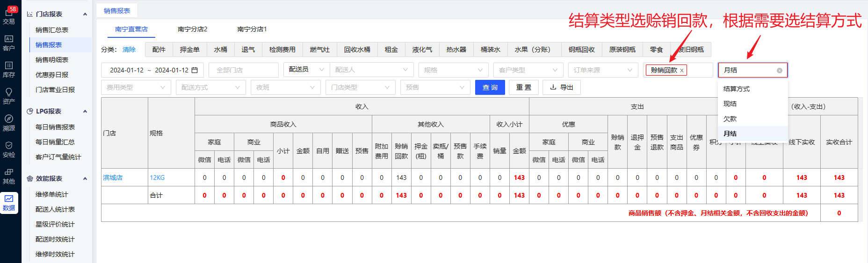Filter by 押金单 category
This screenshot has height=263, width=868.
(189, 50)
